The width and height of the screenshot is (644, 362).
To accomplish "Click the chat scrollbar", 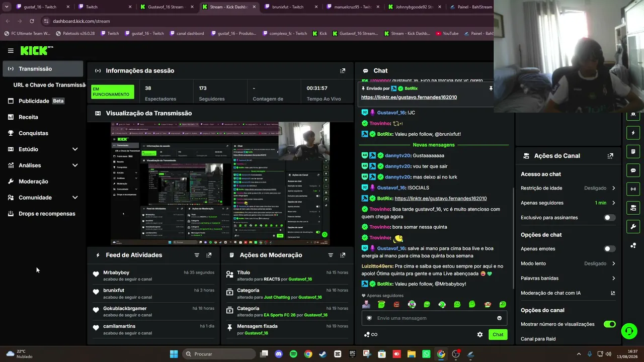I will 513,238.
